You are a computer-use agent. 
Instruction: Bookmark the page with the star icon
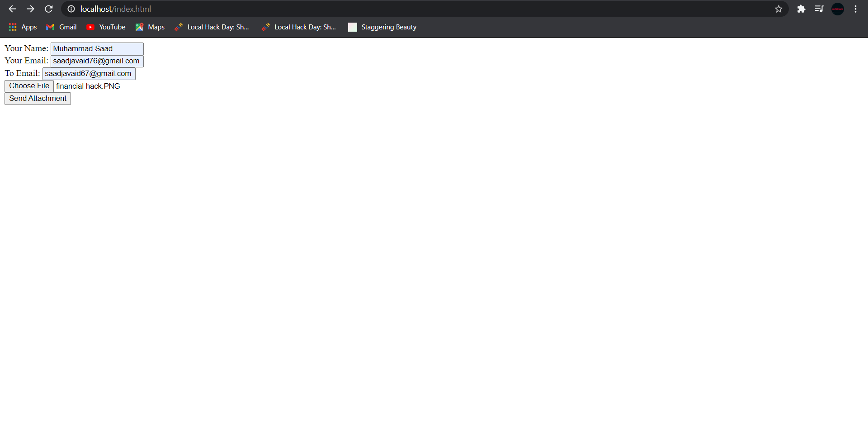(779, 9)
